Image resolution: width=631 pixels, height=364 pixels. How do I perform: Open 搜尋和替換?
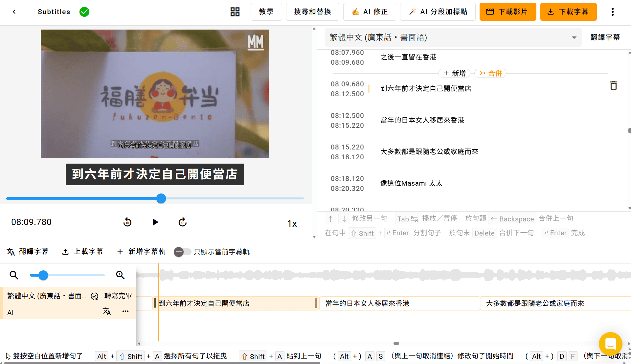pyautogui.click(x=312, y=12)
